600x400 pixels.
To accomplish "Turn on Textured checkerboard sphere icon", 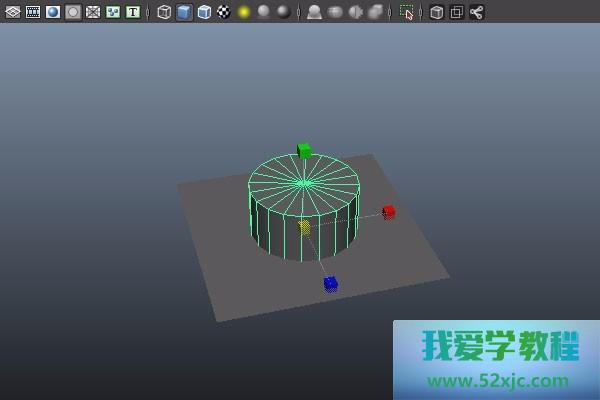I will (x=223, y=12).
